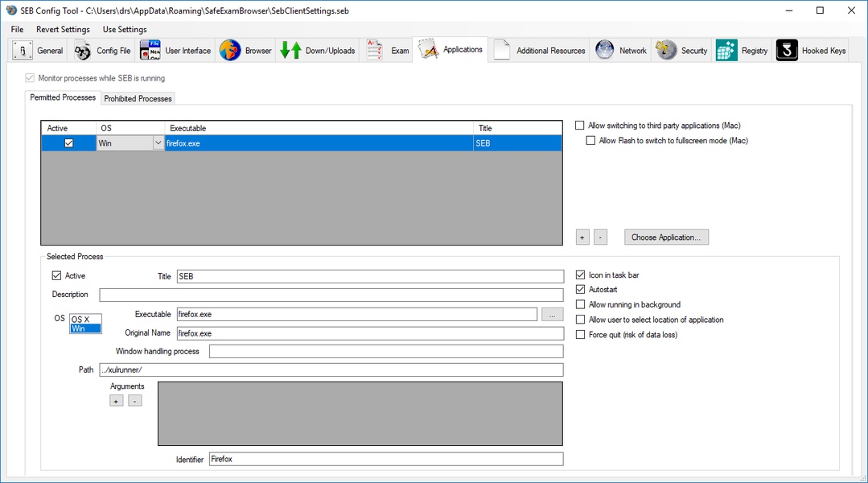The width and height of the screenshot is (868, 483).
Task: Select the Network globe icon tab
Action: (x=605, y=51)
